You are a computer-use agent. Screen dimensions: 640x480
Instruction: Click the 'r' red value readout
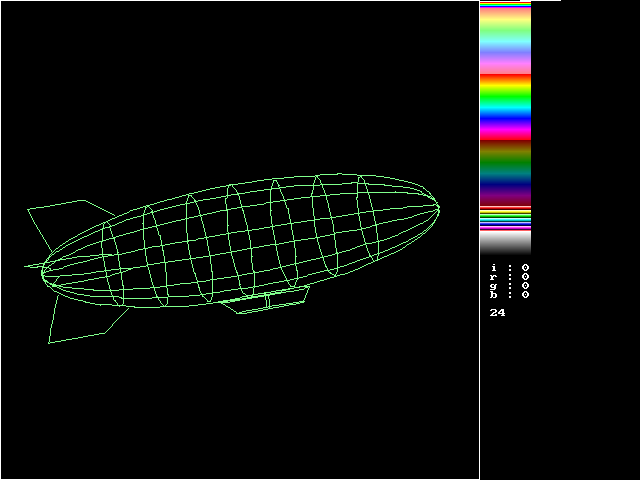(525, 276)
